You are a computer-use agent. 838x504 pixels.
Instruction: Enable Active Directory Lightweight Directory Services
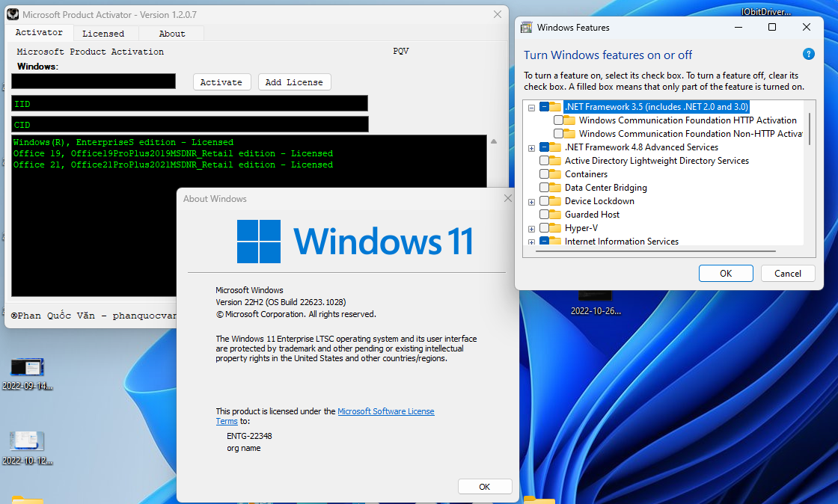pyautogui.click(x=544, y=161)
